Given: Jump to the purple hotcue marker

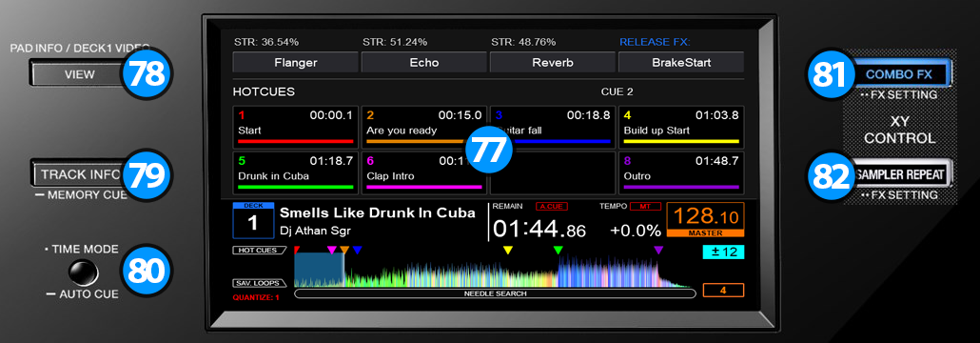Looking at the screenshot, I should click(658, 250).
